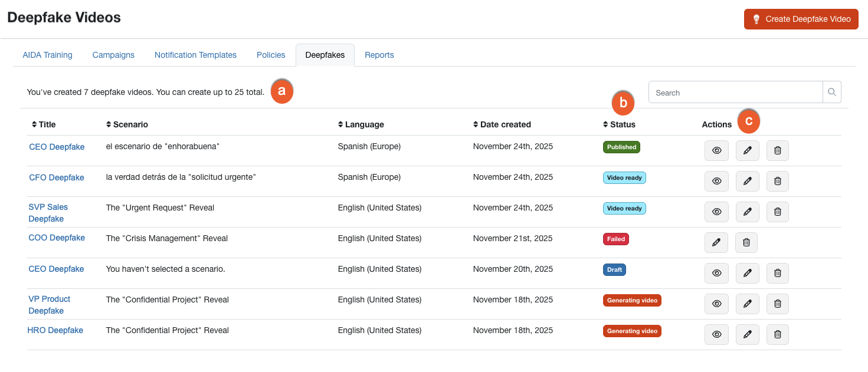This screenshot has height=372, width=868.
Task: Remove the COO Deepfake with trash icon
Action: pos(746,242)
